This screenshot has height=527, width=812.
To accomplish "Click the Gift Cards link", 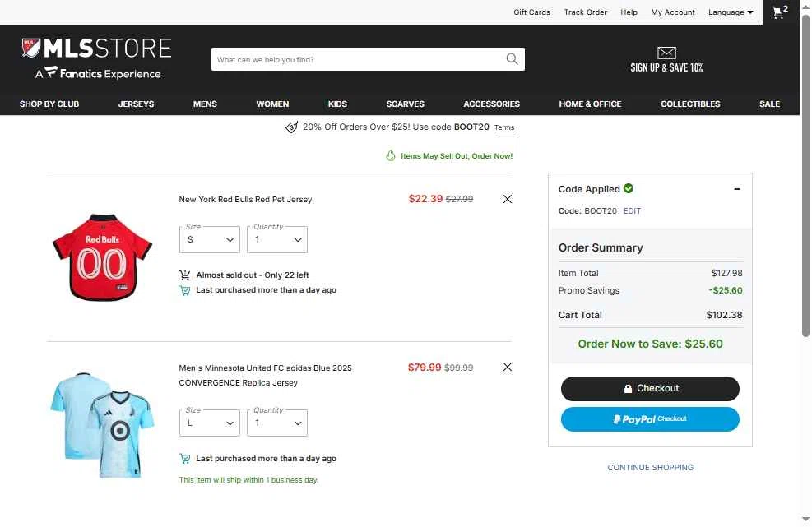I will (x=531, y=12).
